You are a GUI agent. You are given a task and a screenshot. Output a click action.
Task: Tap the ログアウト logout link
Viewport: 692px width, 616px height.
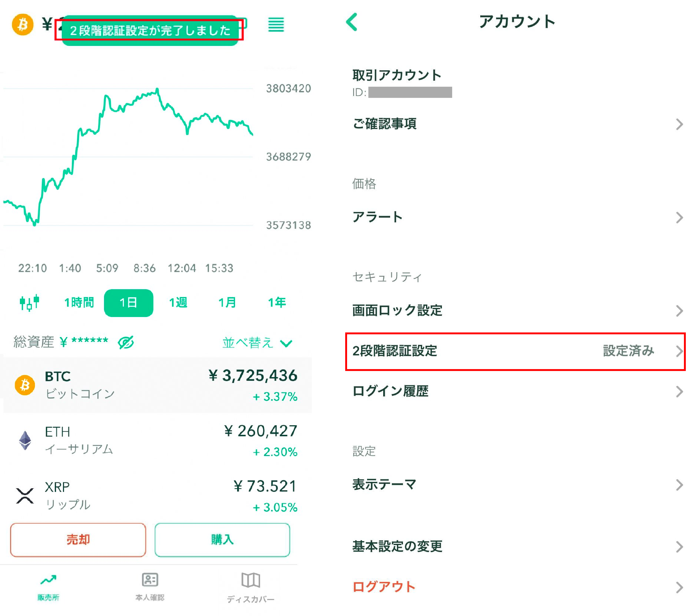(384, 586)
